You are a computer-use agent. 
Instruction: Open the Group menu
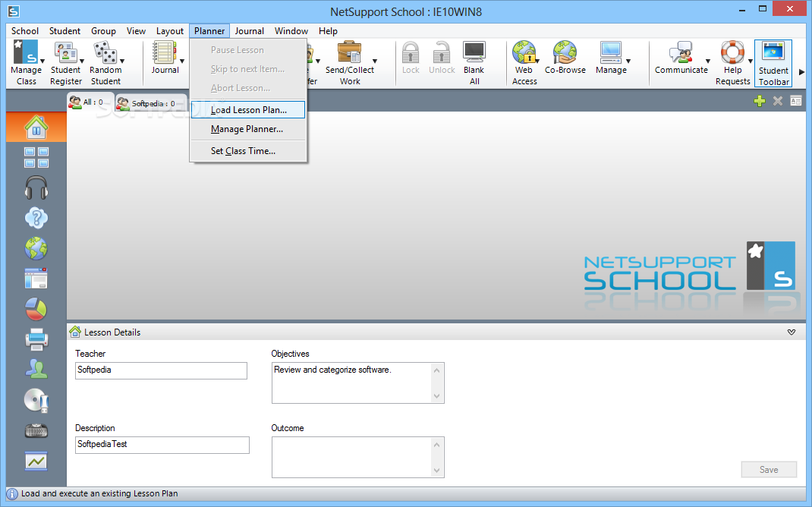(x=103, y=31)
